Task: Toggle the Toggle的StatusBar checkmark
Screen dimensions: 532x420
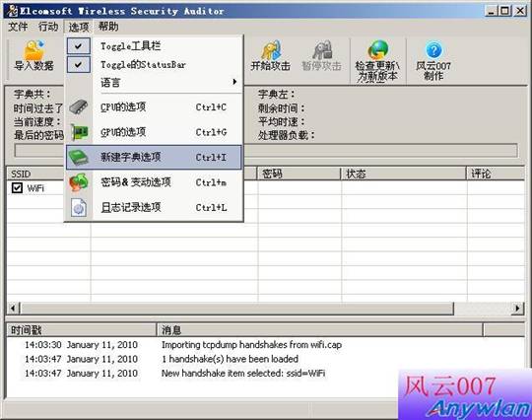Action: click(79, 64)
